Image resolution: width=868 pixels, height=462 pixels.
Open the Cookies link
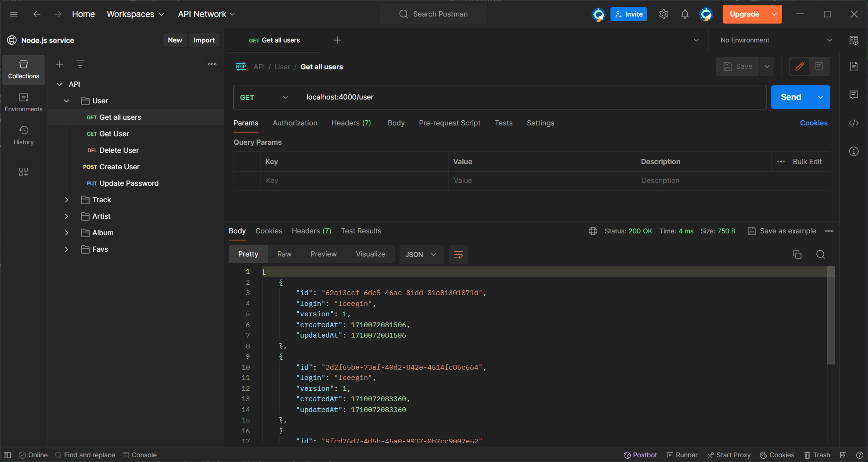coord(814,123)
